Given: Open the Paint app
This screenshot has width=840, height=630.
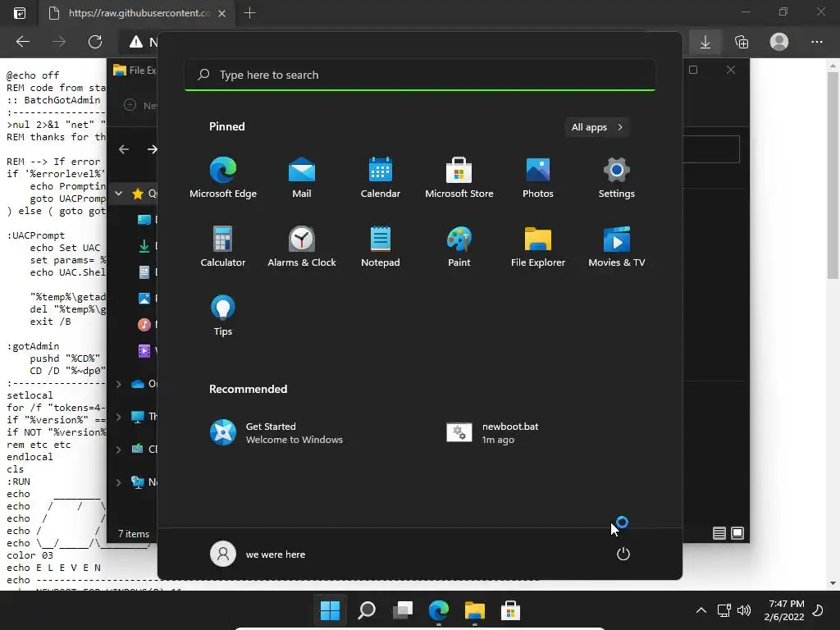Looking at the screenshot, I should click(459, 246).
